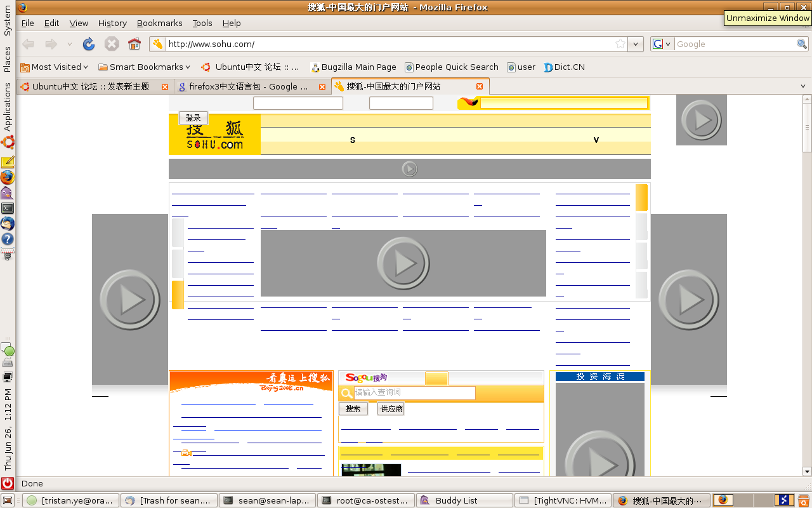Click the Show Desktop icon
Image resolution: width=812 pixels, height=508 pixels.
tap(8, 500)
